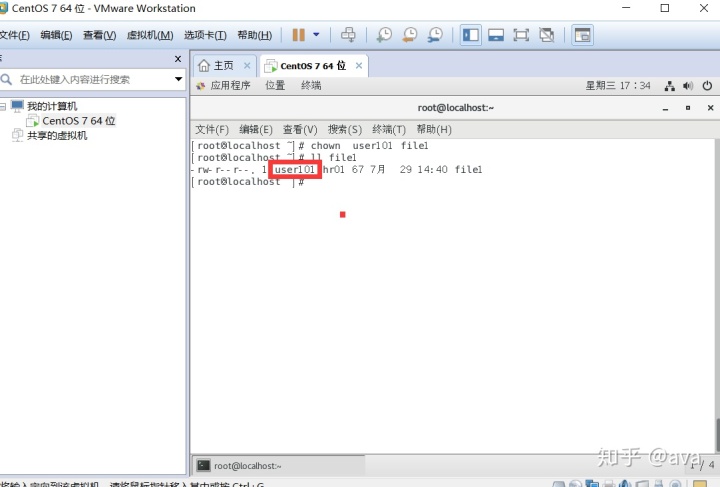Open the 编辑(E) VMware menu

[56, 35]
